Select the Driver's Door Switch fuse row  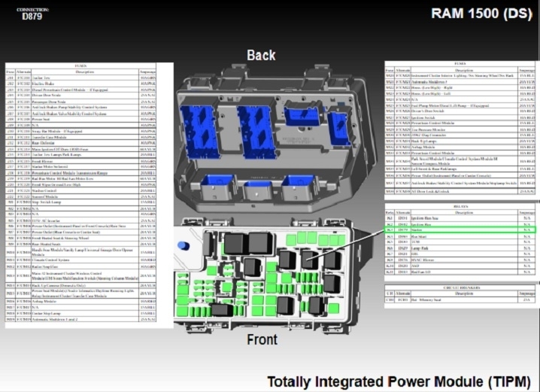click(x=460, y=111)
